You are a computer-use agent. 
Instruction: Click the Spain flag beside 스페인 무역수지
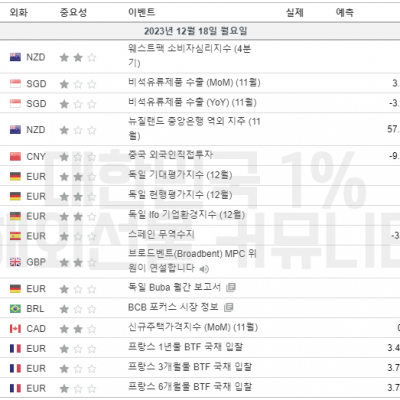pos(15,236)
